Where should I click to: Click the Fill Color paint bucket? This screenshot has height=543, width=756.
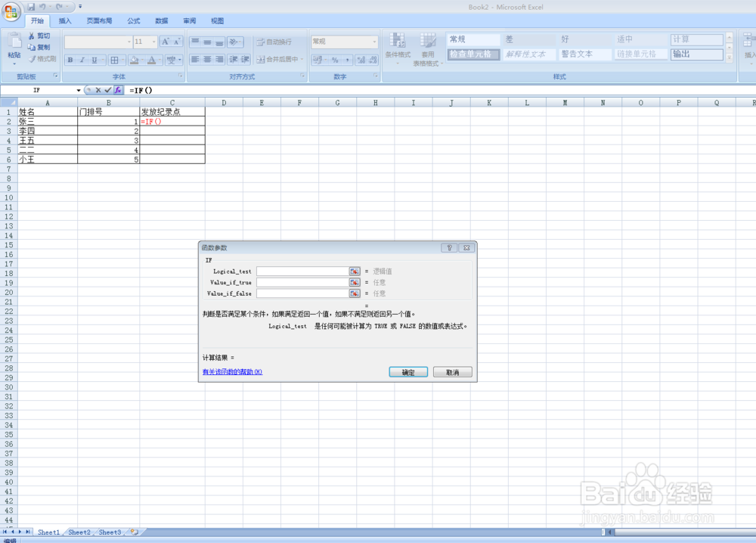(134, 60)
